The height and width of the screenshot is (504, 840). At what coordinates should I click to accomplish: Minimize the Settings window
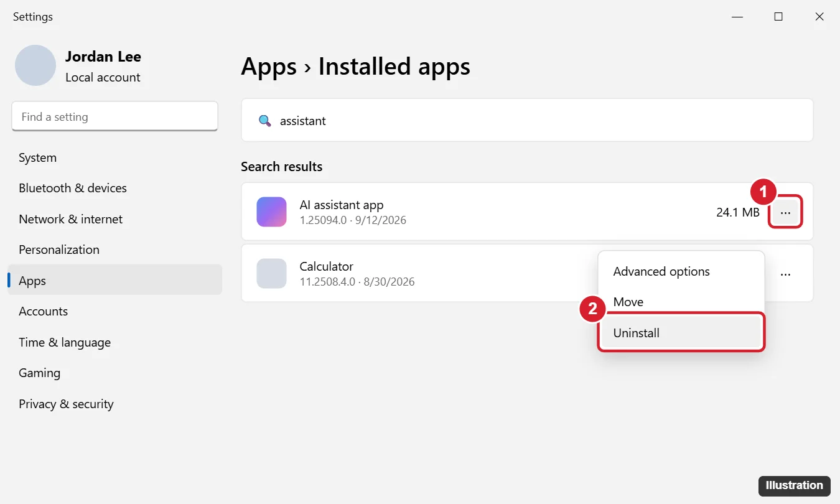click(737, 17)
